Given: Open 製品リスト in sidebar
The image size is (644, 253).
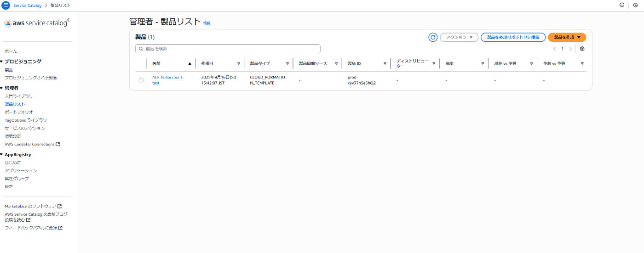Looking at the screenshot, I should 15,104.
